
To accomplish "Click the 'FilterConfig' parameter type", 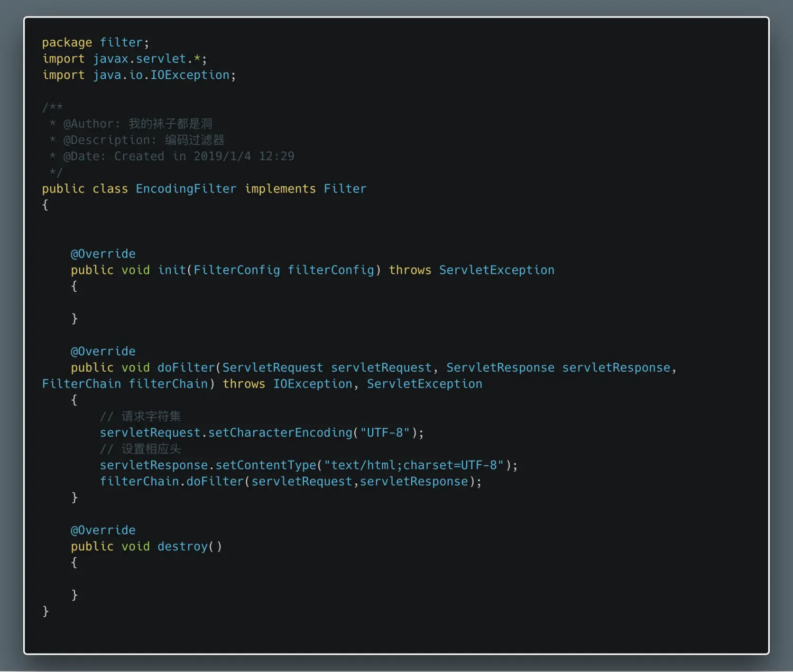I will [237, 270].
